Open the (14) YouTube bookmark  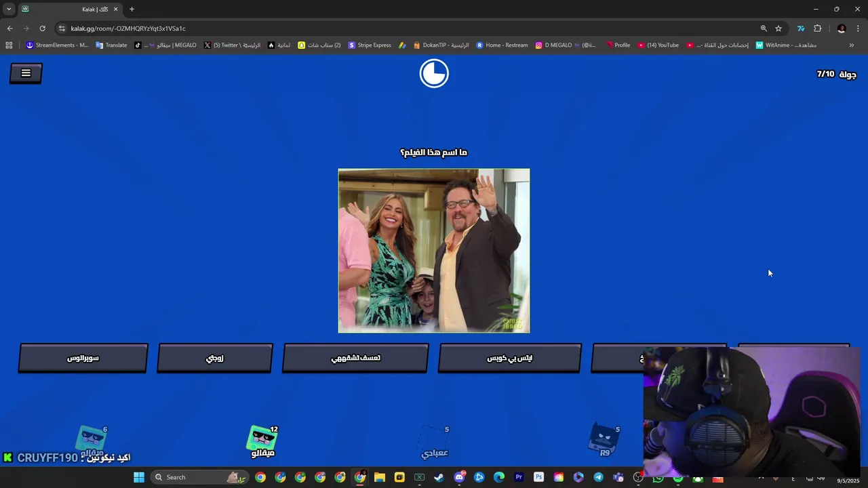658,45
